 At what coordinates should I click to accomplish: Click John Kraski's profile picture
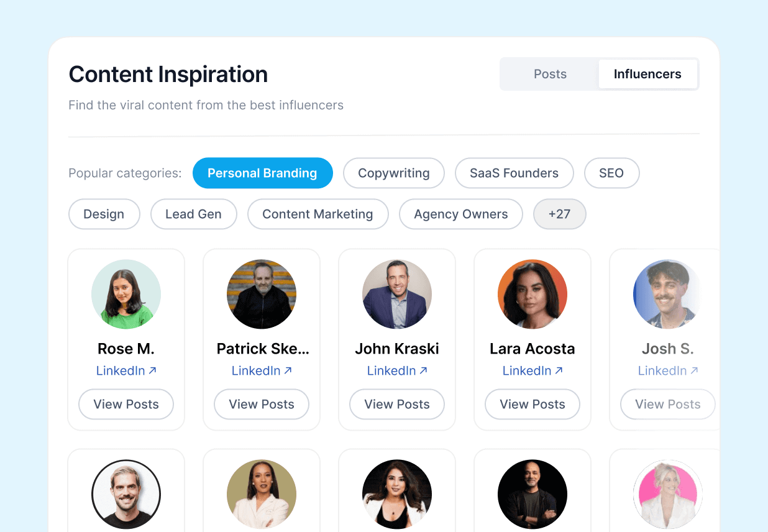397,294
